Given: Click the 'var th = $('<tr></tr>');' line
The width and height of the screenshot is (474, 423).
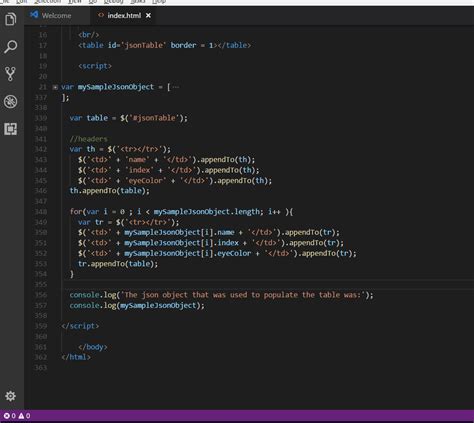Looking at the screenshot, I should [120, 149].
